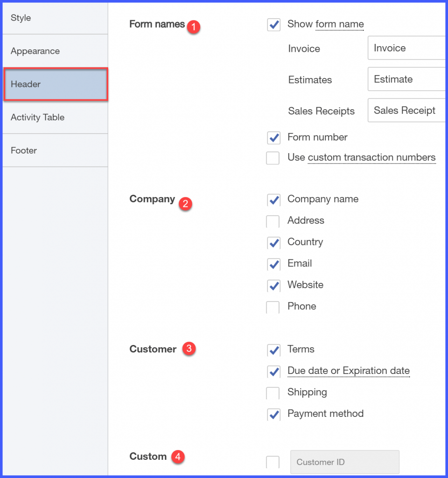The image size is (448, 478).
Task: Disable the Country checkbox
Action: (x=273, y=243)
